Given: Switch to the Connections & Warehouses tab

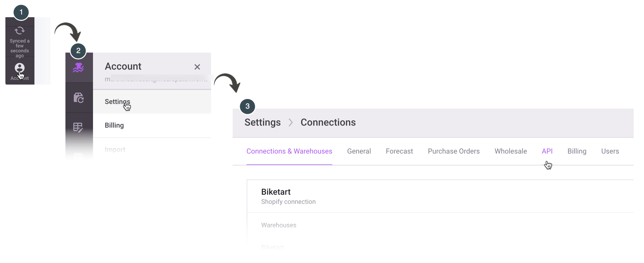Looking at the screenshot, I should click(x=289, y=151).
